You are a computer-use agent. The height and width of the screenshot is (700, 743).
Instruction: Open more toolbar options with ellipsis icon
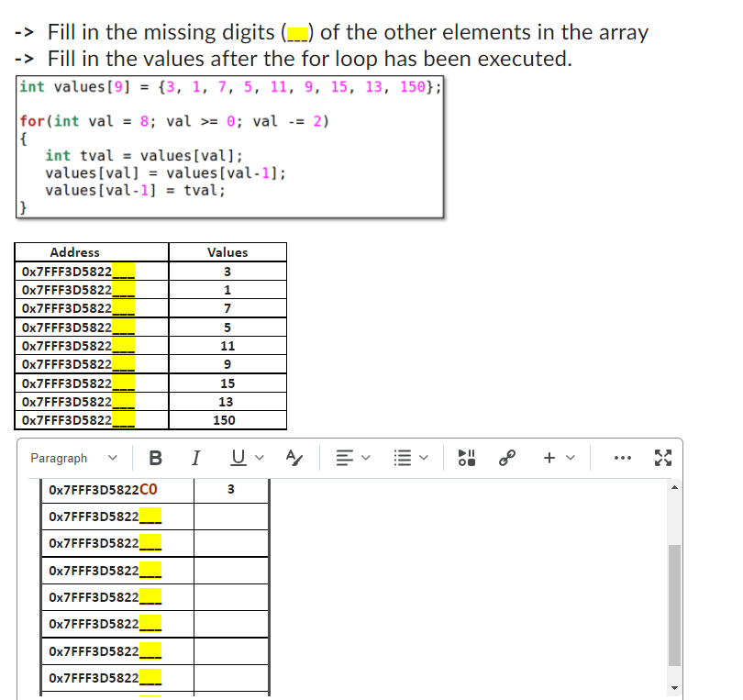point(624,458)
